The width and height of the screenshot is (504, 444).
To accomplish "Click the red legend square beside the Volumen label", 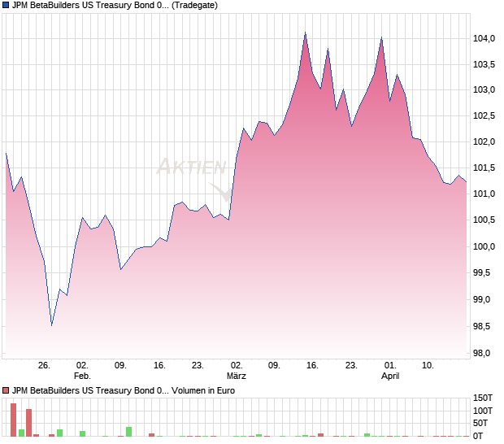I will pos(6,390).
